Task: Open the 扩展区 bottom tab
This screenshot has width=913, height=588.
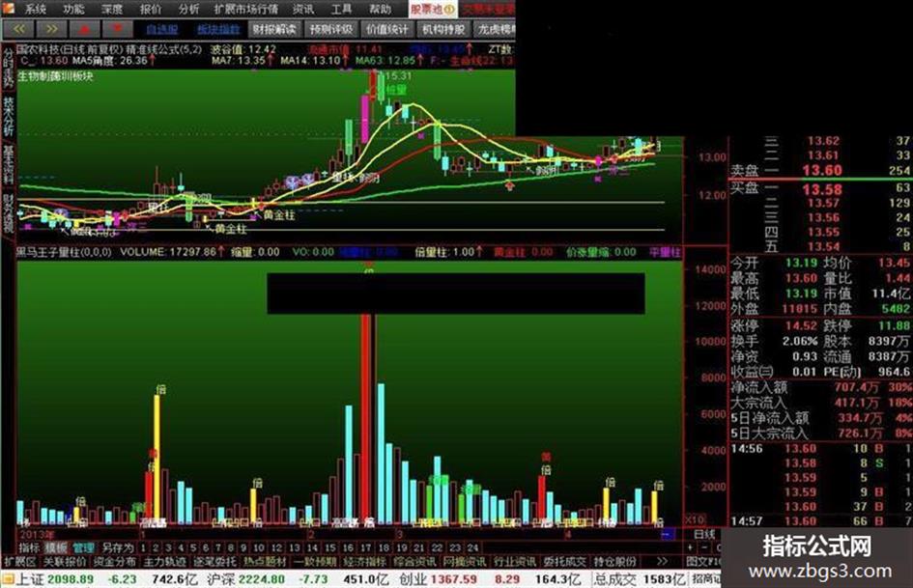Action: [19, 562]
